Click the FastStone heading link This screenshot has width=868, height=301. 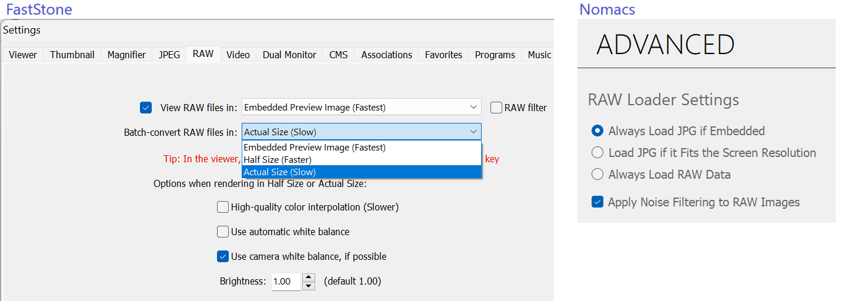(39, 9)
